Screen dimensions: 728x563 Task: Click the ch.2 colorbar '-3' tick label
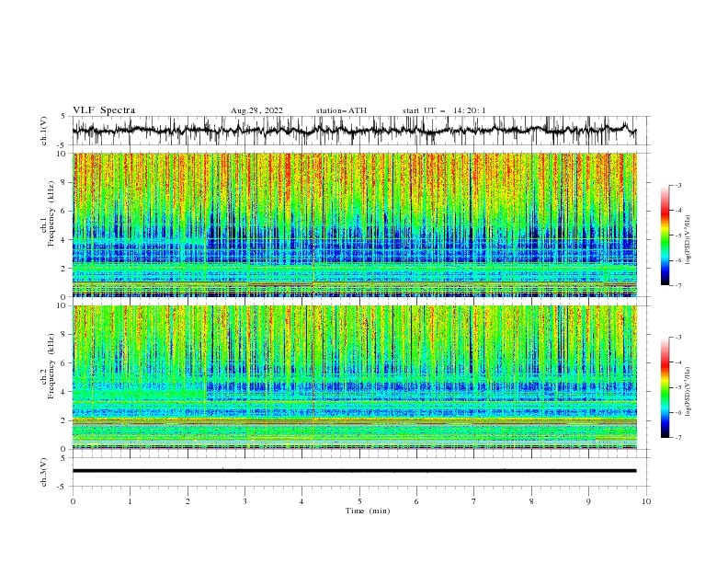click(x=677, y=338)
